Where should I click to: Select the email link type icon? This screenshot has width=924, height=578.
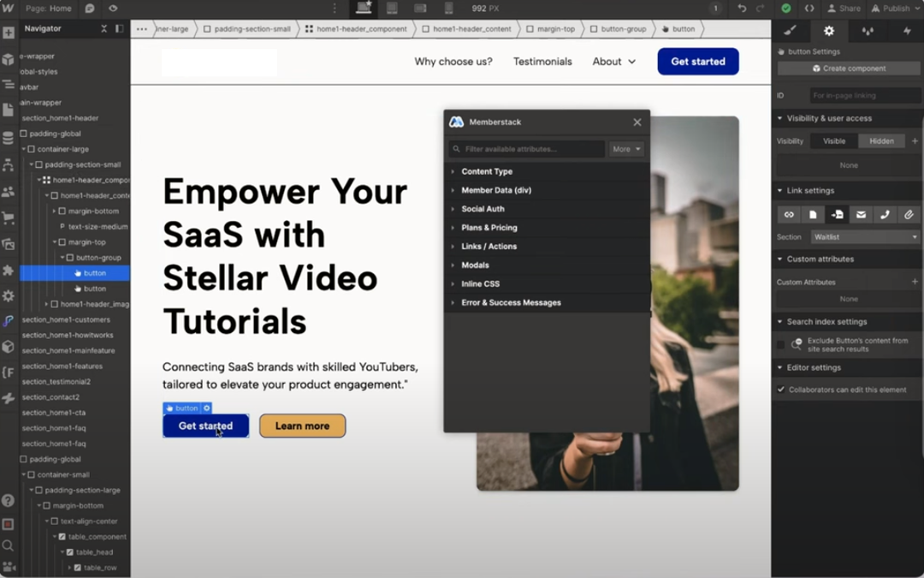pos(861,215)
